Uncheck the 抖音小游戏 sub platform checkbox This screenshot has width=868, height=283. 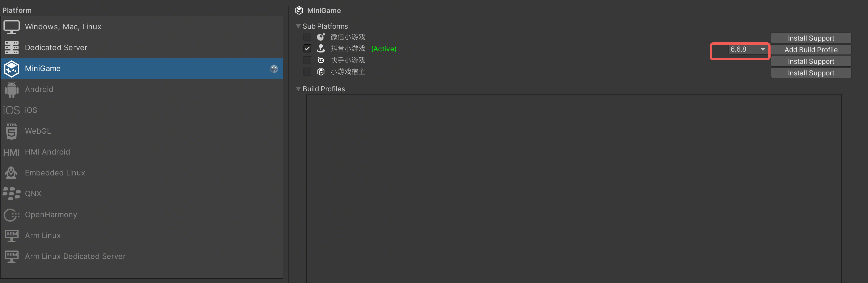307,48
